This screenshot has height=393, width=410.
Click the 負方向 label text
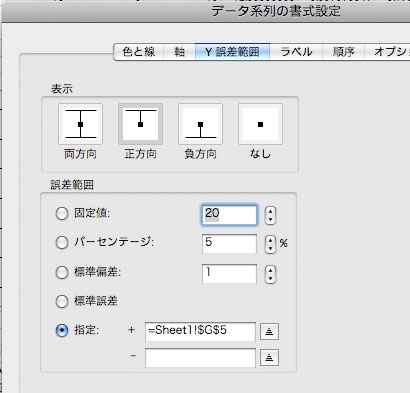tap(200, 154)
